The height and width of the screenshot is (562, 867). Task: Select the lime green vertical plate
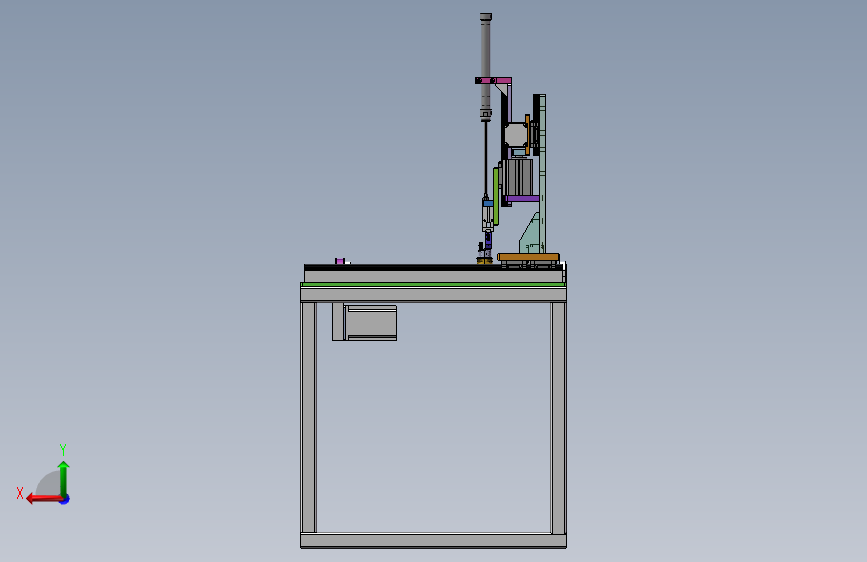pyautogui.click(x=496, y=196)
